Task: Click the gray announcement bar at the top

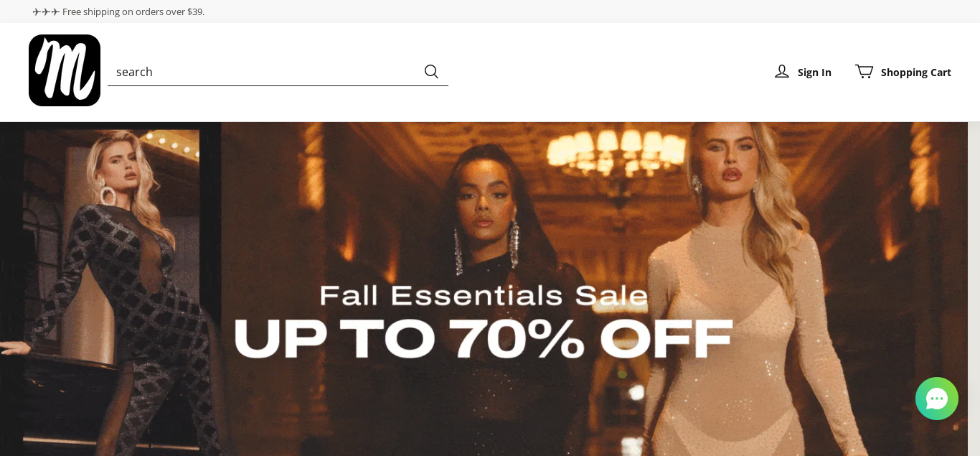Action: tap(490, 11)
